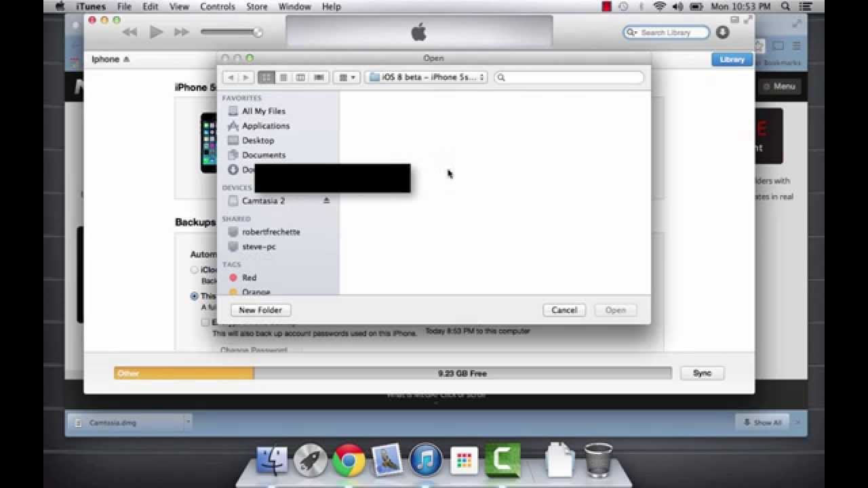Viewport: 868px width, 488px height.
Task: Click the Open dialog search field
Action: pyautogui.click(x=569, y=77)
